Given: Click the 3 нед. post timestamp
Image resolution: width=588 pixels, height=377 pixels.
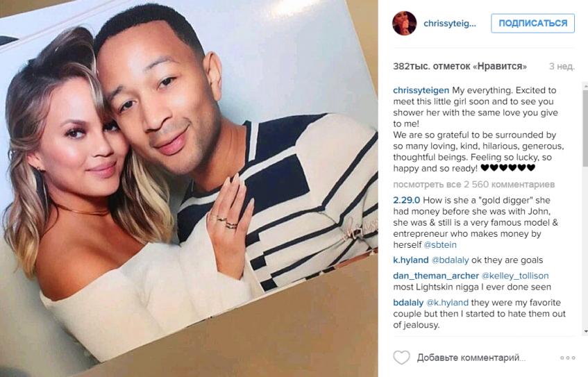Looking at the screenshot, I should click(x=562, y=67).
